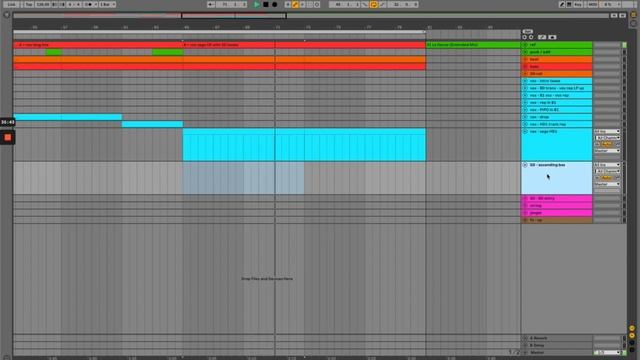Screen dimensions: 640x360
Task: Select the string track header
Action: point(557,206)
